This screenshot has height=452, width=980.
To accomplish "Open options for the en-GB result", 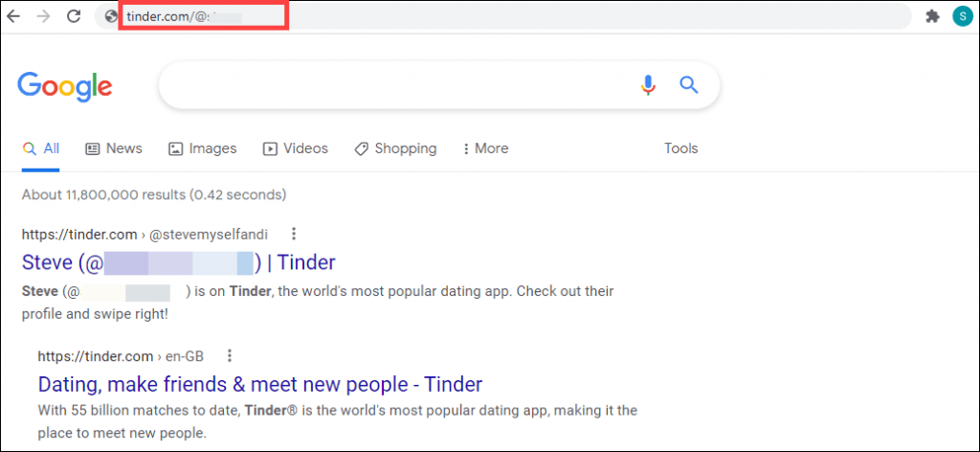I will click(230, 356).
